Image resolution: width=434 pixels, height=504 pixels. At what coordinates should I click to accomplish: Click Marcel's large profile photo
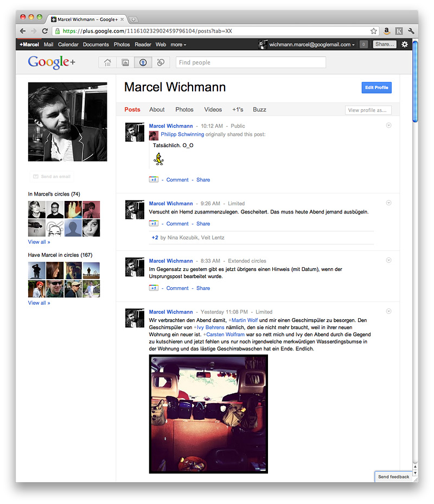tap(67, 122)
